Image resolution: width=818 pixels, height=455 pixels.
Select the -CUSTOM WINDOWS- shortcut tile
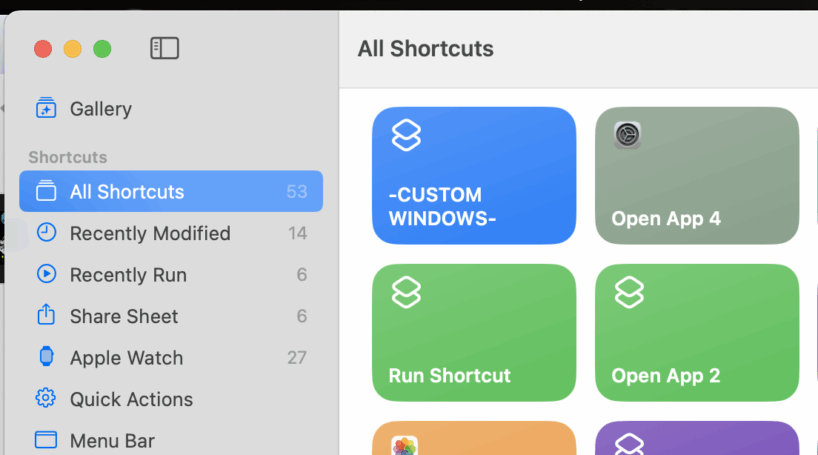[x=474, y=175]
